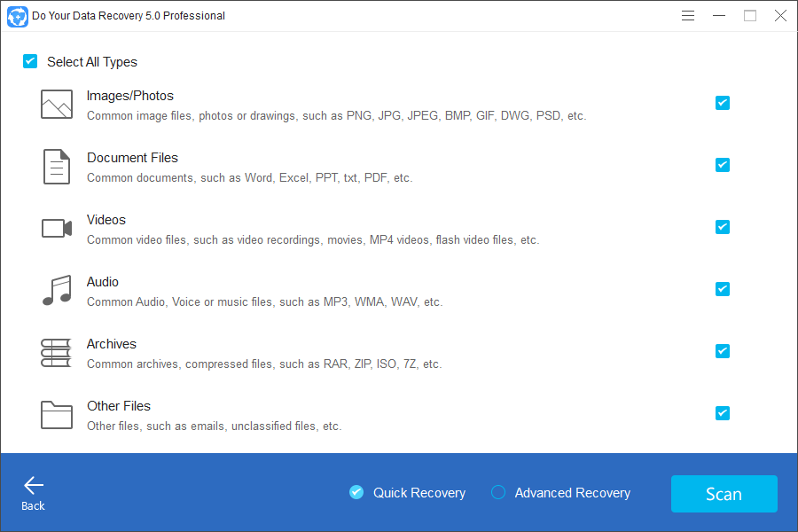The width and height of the screenshot is (798, 532).
Task: Open the hamburger menu in title bar
Action: tap(688, 16)
